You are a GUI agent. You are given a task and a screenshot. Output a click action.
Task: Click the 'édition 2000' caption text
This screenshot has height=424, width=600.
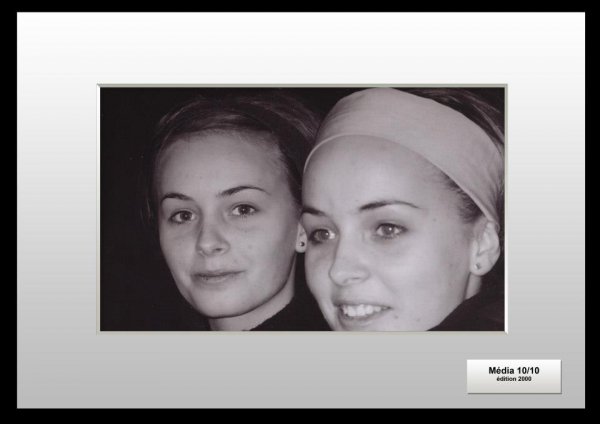[514, 379]
